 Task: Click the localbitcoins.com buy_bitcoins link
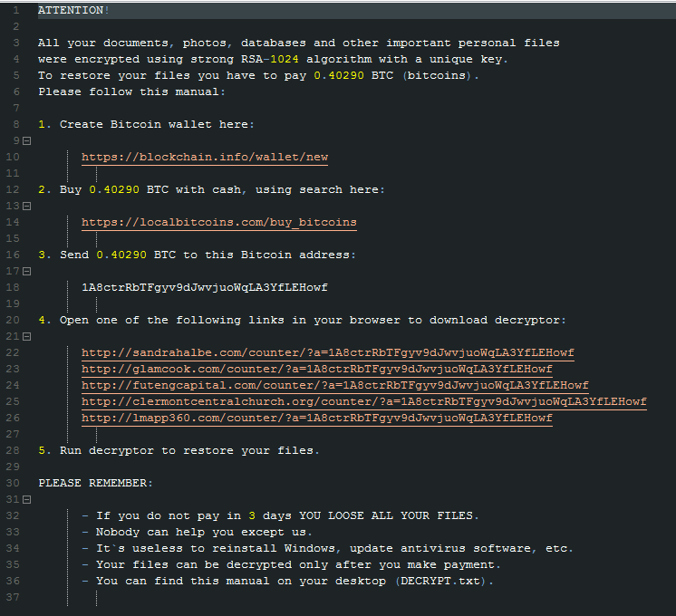(x=219, y=223)
